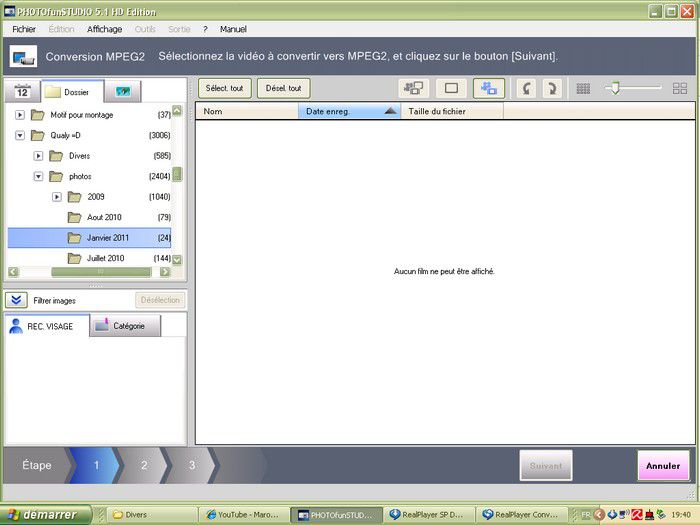Expand the 2009 folder
Screen dimensions: 700x525
click(x=57, y=197)
